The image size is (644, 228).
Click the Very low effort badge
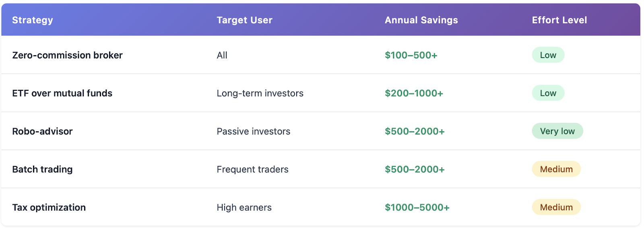pyautogui.click(x=557, y=131)
